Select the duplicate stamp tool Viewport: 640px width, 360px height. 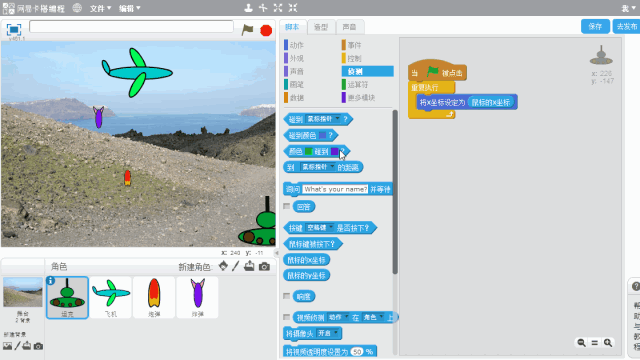click(x=248, y=7)
